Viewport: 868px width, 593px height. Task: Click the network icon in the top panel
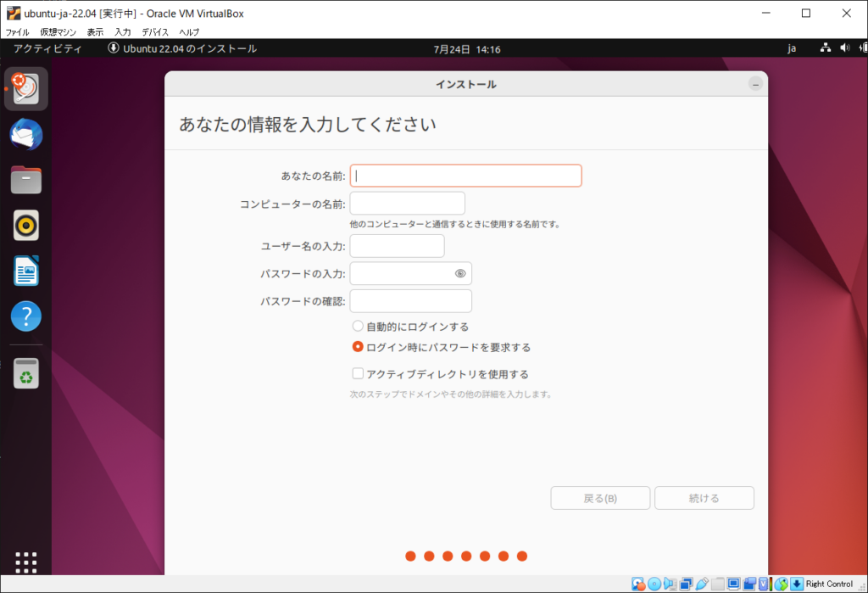coord(826,48)
